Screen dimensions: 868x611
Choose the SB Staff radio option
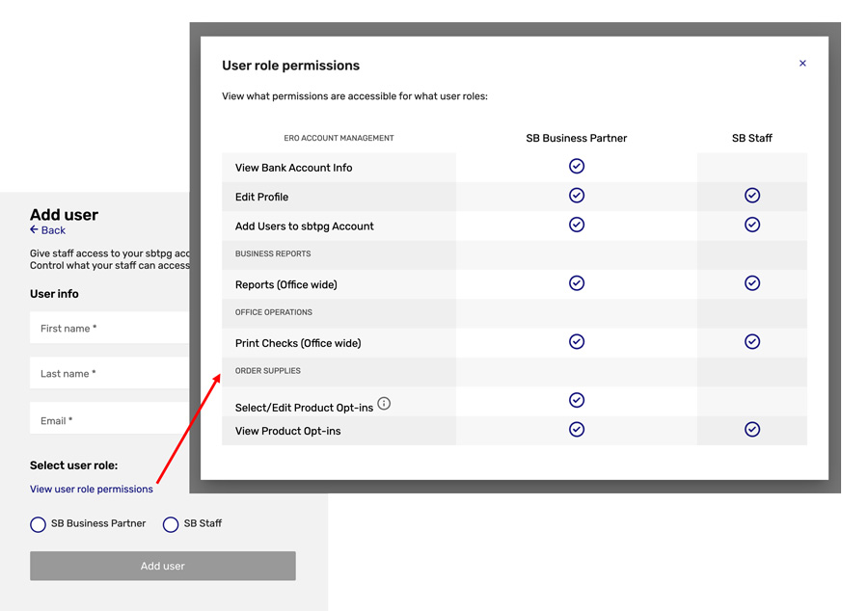[x=171, y=524]
